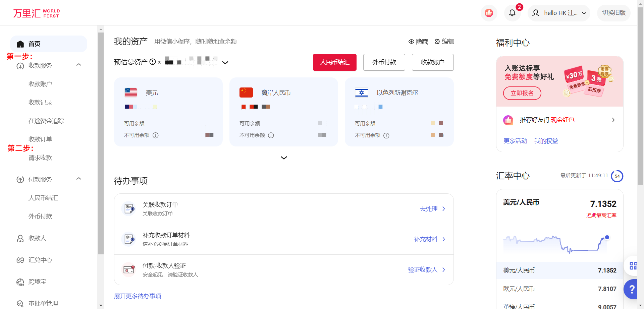This screenshot has height=309, width=644.
Task: Click 展开更多待办事项 link
Action: [138, 296]
